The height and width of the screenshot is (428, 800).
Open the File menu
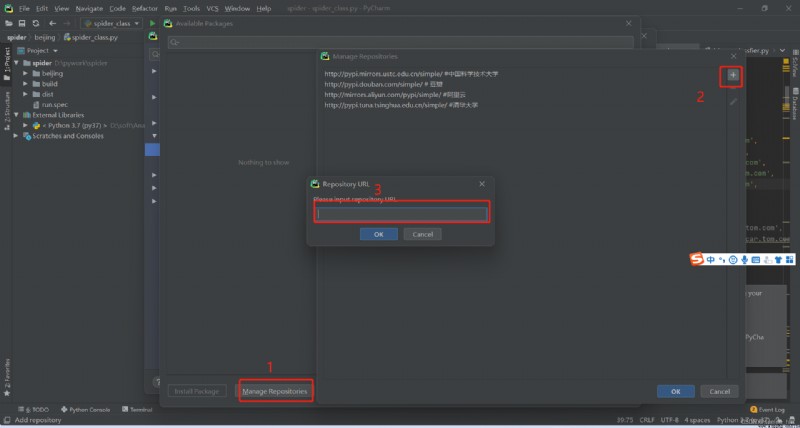pos(24,9)
